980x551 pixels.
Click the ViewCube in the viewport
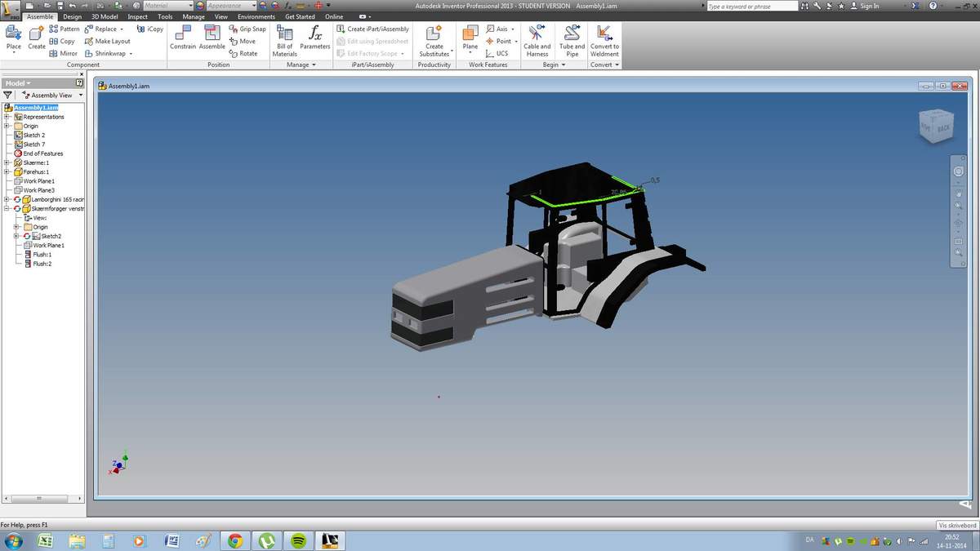click(x=935, y=125)
